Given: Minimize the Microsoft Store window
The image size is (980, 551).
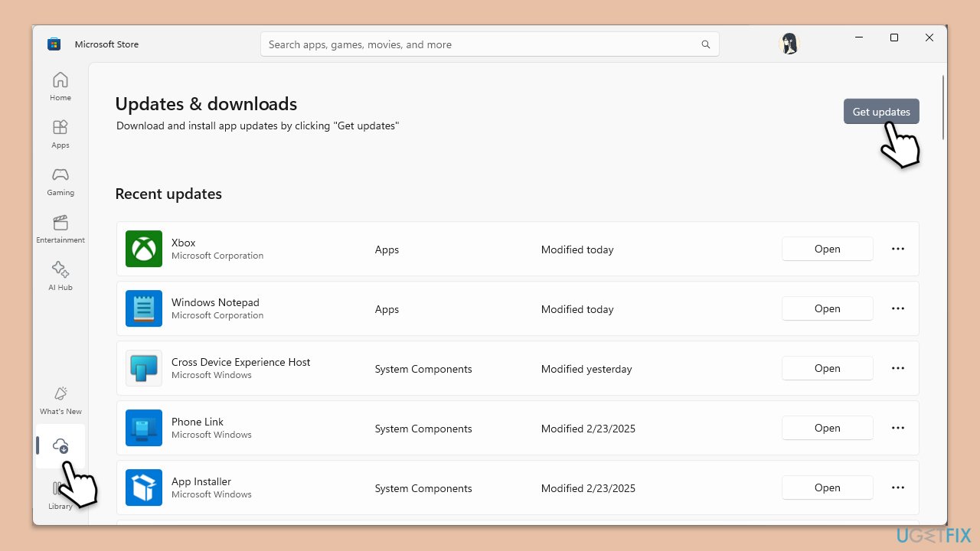Looking at the screenshot, I should [x=858, y=37].
